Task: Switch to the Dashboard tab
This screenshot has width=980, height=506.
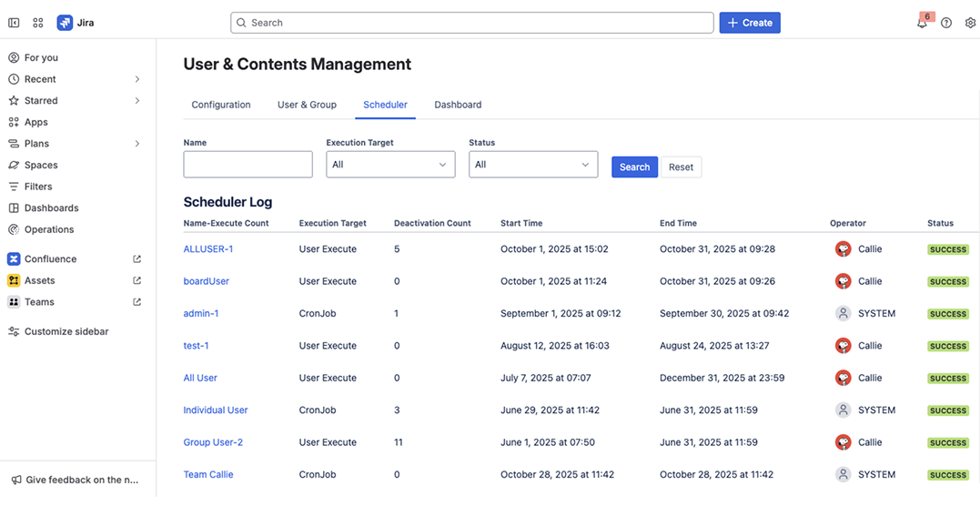Action: [458, 105]
